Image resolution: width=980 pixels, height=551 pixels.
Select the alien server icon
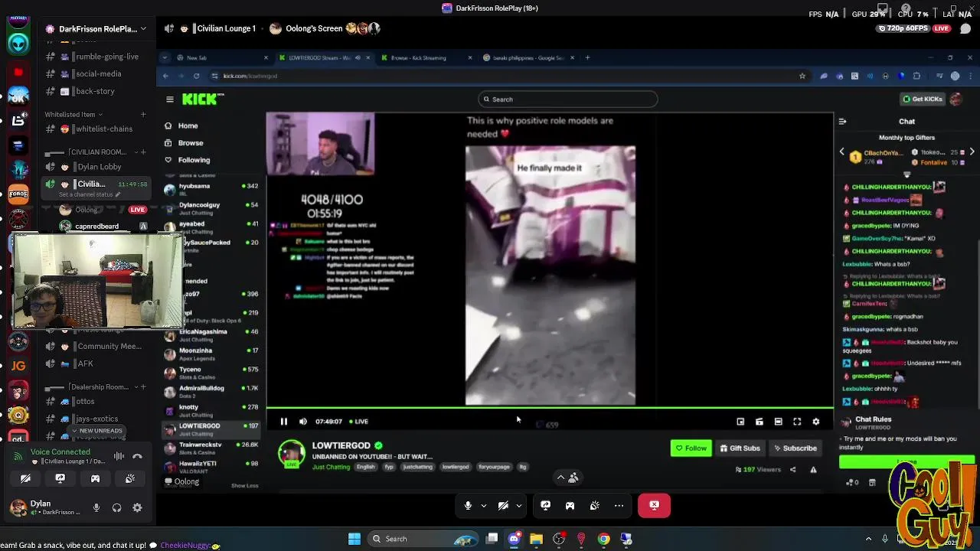coord(18,43)
